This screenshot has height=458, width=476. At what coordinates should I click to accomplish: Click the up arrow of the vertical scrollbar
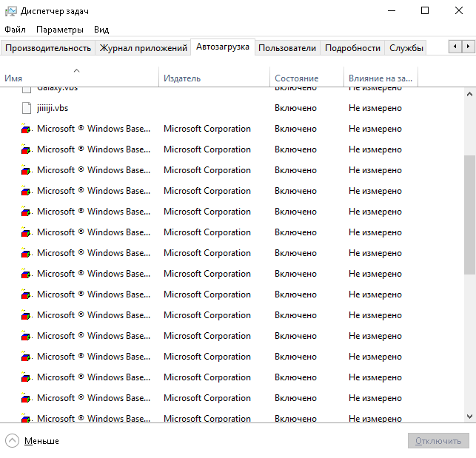469,94
